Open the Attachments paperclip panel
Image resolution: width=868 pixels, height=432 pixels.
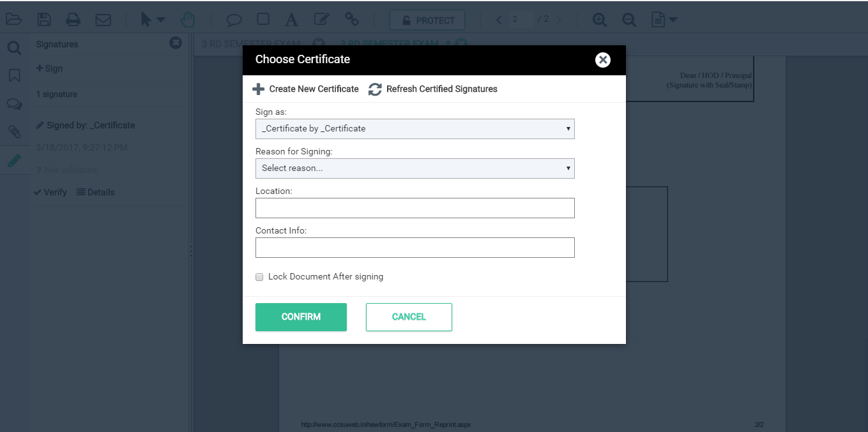point(14,131)
